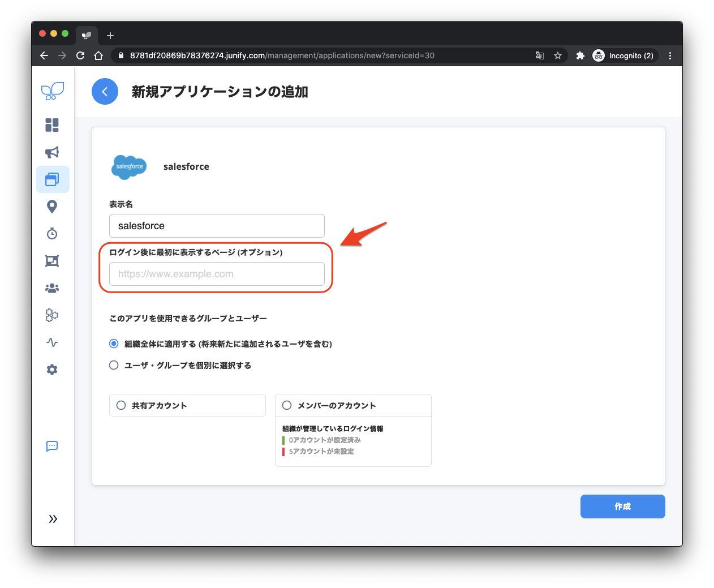Open the applications window icon in sidebar

coord(52,179)
